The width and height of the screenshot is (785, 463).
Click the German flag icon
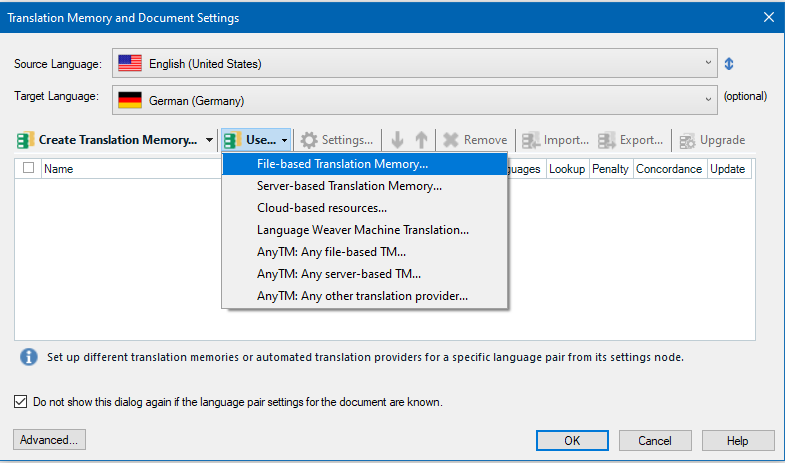pos(130,100)
